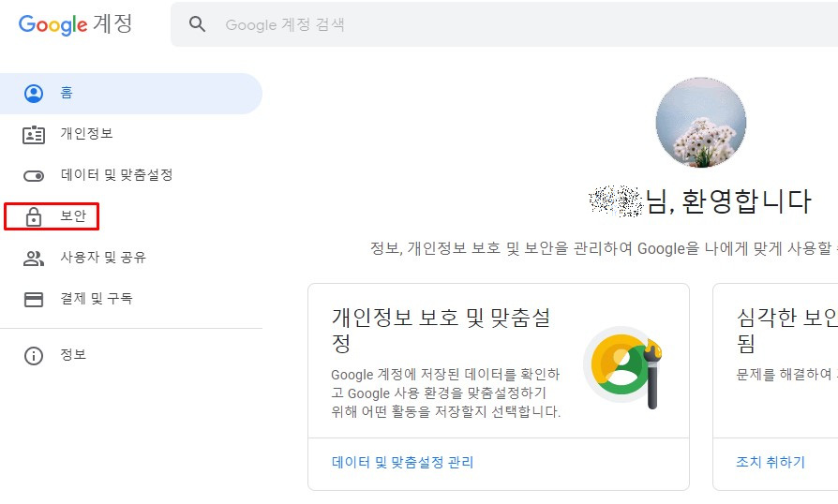
Task: Open the 개인정보 menu item
Action: pos(131,134)
